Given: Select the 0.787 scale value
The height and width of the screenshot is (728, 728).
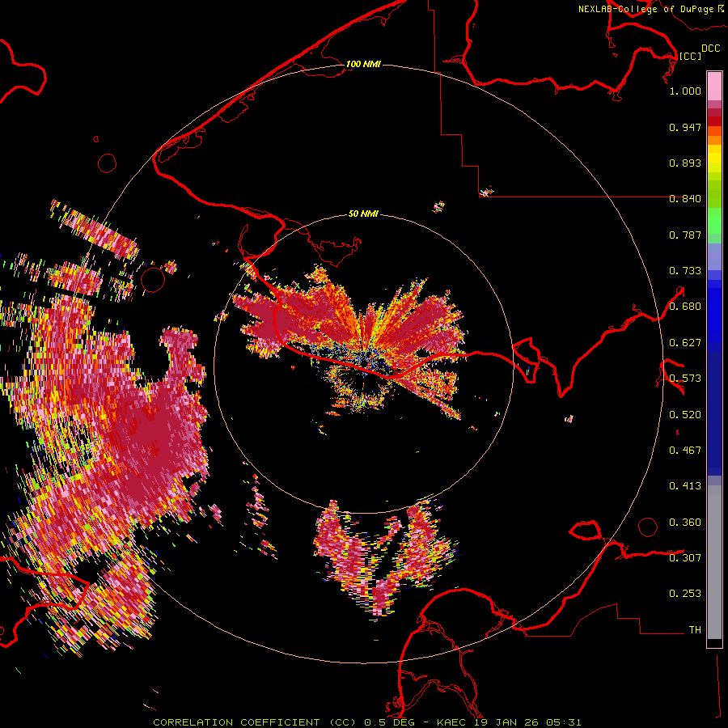Looking at the screenshot, I should [x=685, y=235].
